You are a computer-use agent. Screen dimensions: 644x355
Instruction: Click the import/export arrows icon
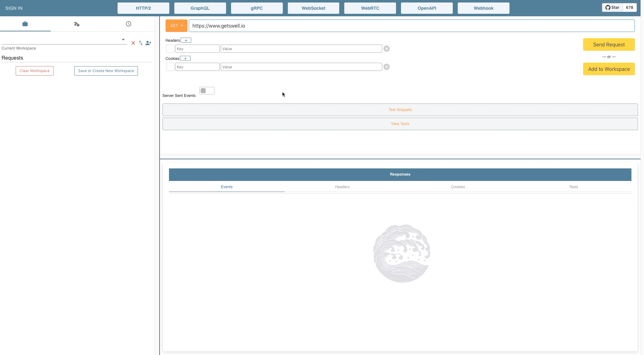[x=141, y=43]
